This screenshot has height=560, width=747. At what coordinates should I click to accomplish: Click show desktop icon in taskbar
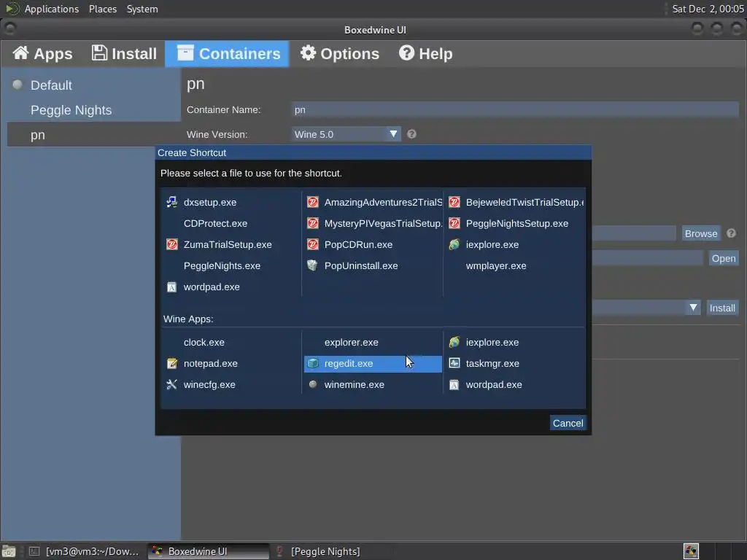point(9,551)
